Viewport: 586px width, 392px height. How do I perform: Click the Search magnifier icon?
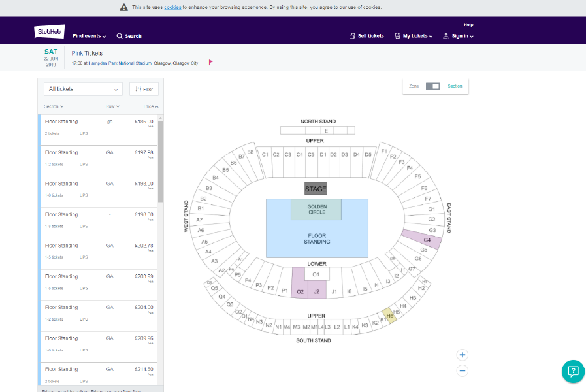pos(120,36)
